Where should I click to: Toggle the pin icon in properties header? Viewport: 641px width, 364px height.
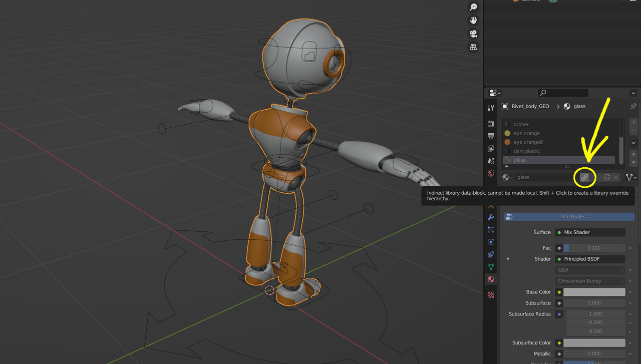(633, 106)
